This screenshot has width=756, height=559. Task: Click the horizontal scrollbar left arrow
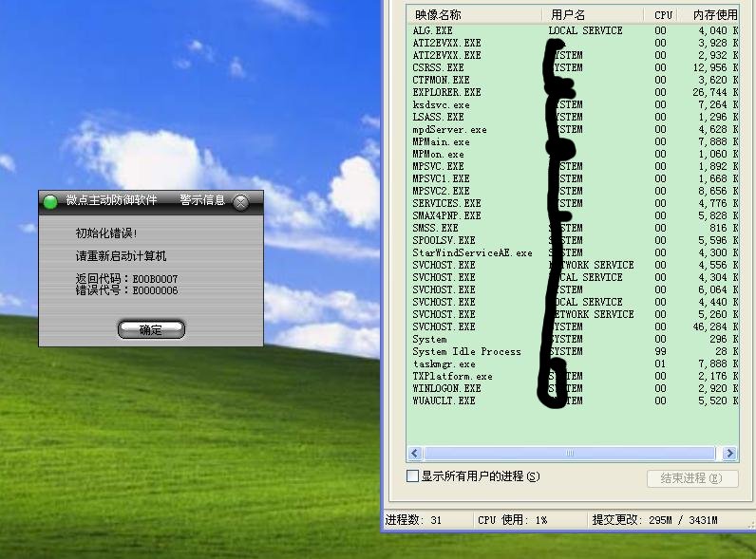(413, 454)
